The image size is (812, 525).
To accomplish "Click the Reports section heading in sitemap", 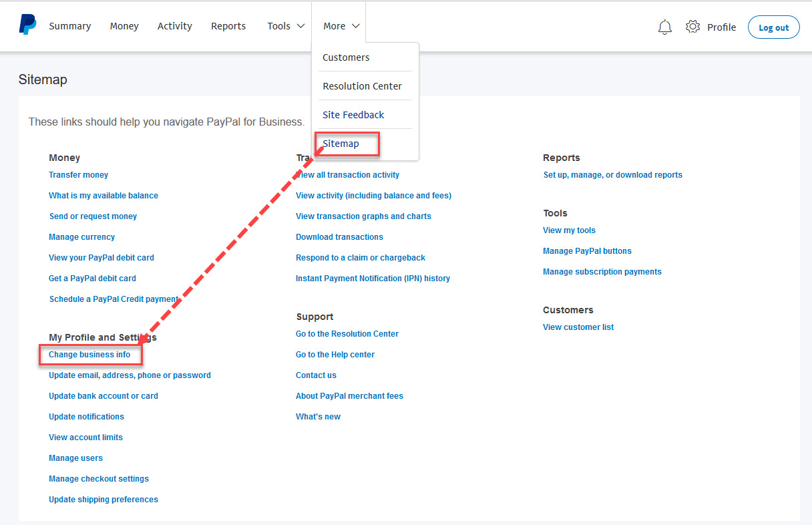I will tap(562, 158).
